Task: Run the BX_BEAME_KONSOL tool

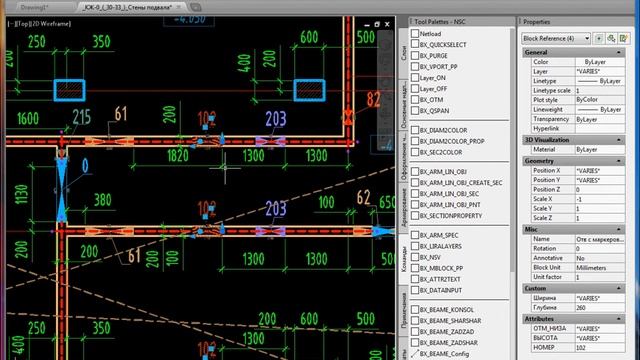Action: click(x=442, y=310)
